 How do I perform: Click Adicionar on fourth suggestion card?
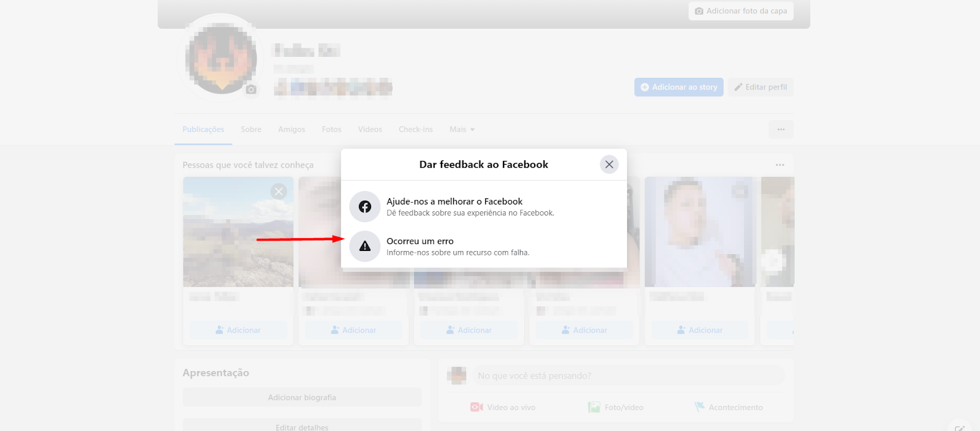coord(584,330)
